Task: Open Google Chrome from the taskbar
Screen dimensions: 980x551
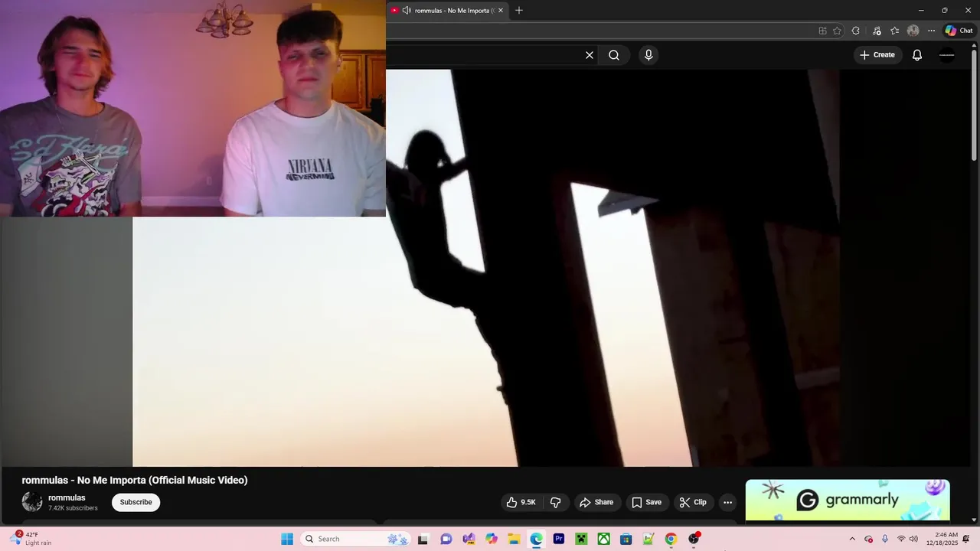Action: click(x=671, y=539)
